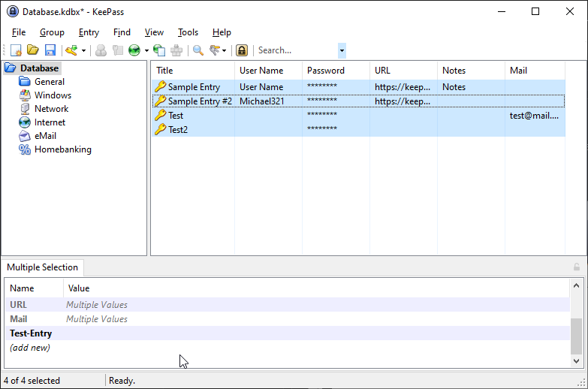Select the Homebanking group
This screenshot has width=588, height=389.
coord(63,149)
